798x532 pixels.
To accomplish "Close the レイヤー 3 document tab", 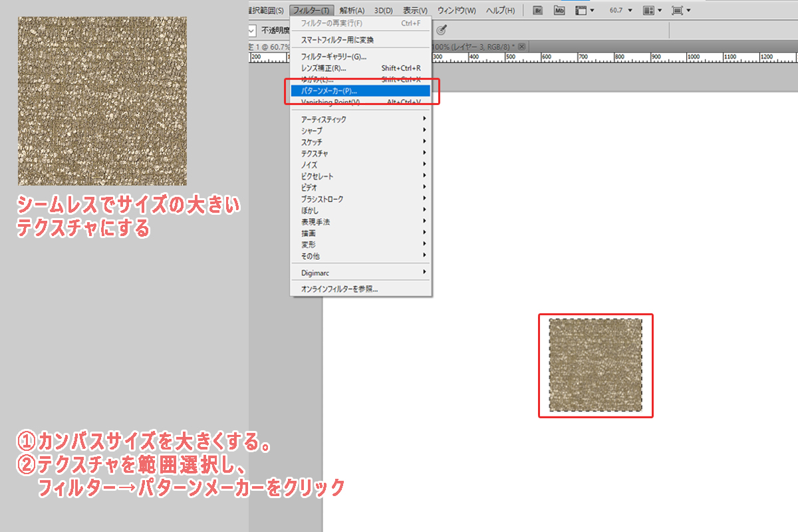I will coord(522,47).
